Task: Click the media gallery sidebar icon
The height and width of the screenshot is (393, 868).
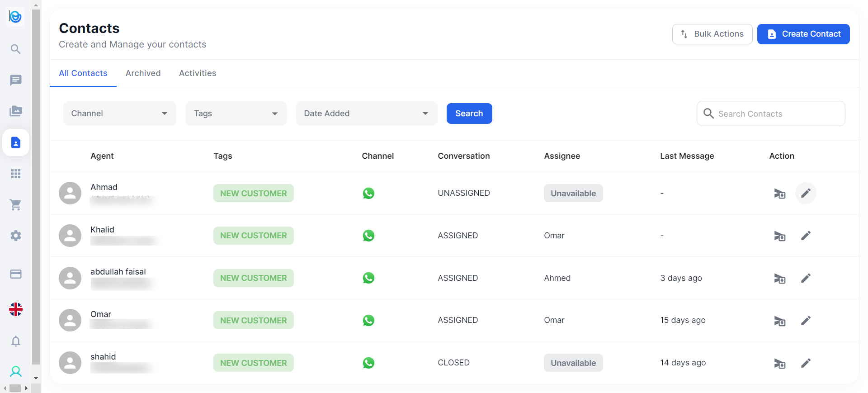Action: (x=16, y=111)
